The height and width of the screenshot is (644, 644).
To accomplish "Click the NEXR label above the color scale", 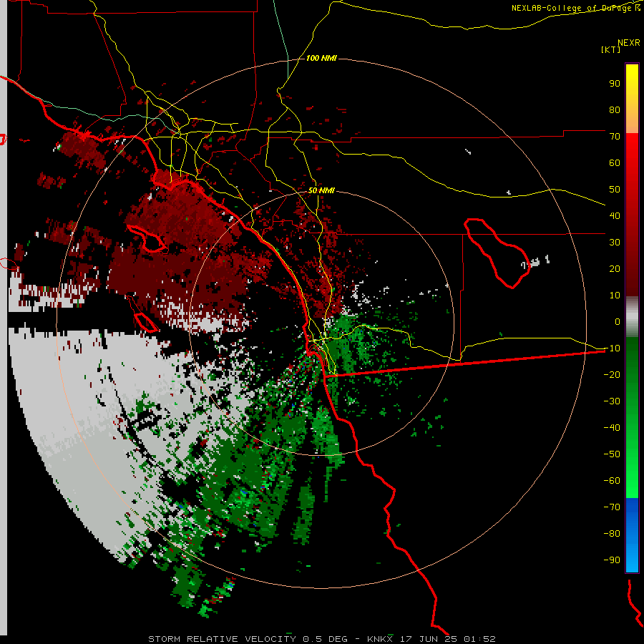I will [x=628, y=43].
